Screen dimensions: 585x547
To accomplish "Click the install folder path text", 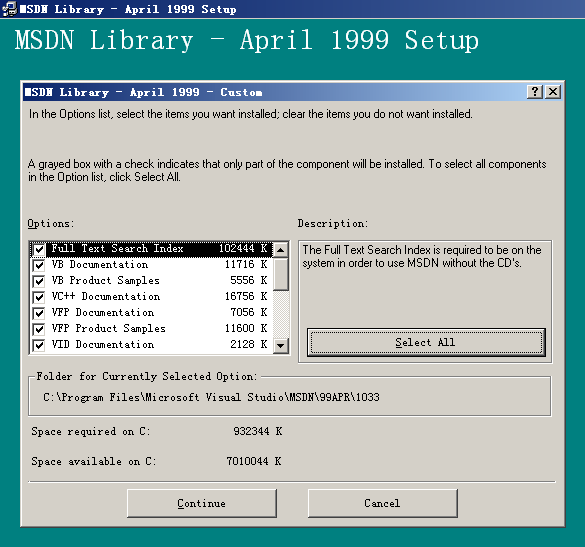I will click(x=211, y=397).
